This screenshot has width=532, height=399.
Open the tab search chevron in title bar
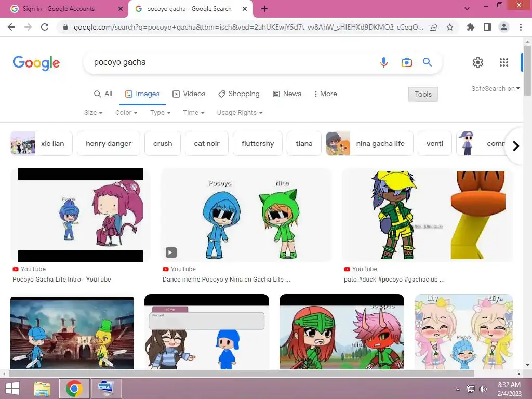[x=467, y=9]
